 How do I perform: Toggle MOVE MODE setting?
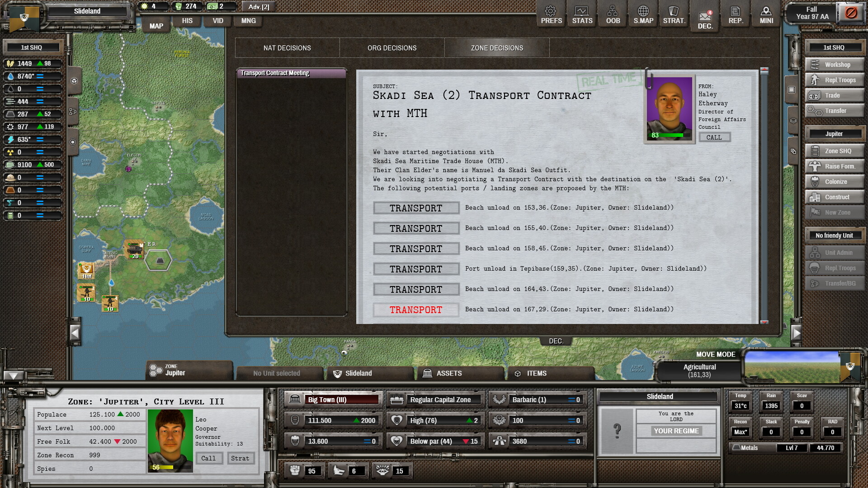pos(715,353)
